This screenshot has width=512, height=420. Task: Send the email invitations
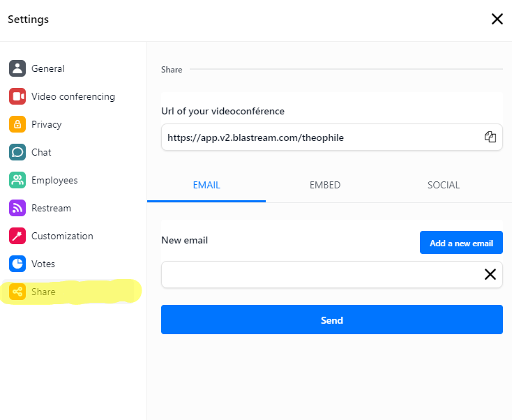(332, 320)
